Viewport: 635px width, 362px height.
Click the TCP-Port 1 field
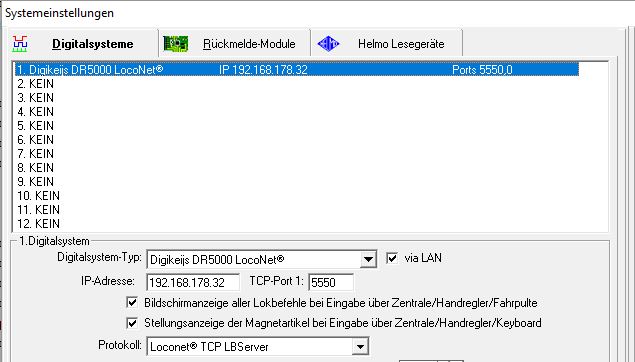point(331,282)
